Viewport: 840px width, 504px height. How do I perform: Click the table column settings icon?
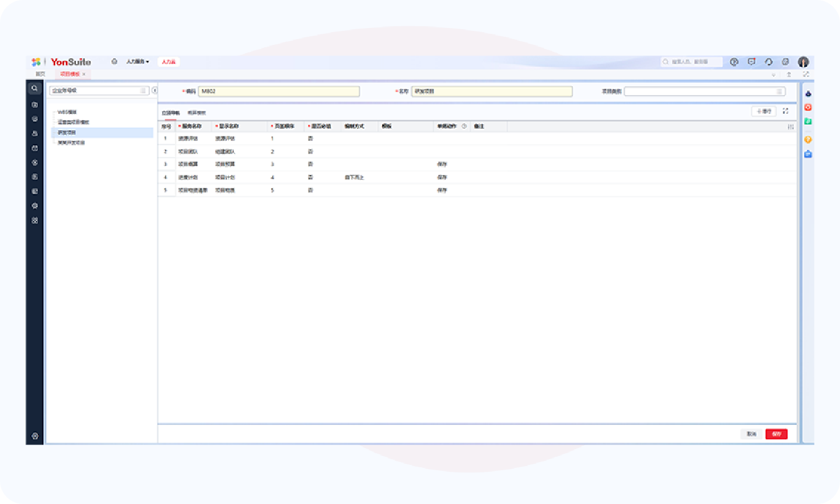[x=790, y=127]
